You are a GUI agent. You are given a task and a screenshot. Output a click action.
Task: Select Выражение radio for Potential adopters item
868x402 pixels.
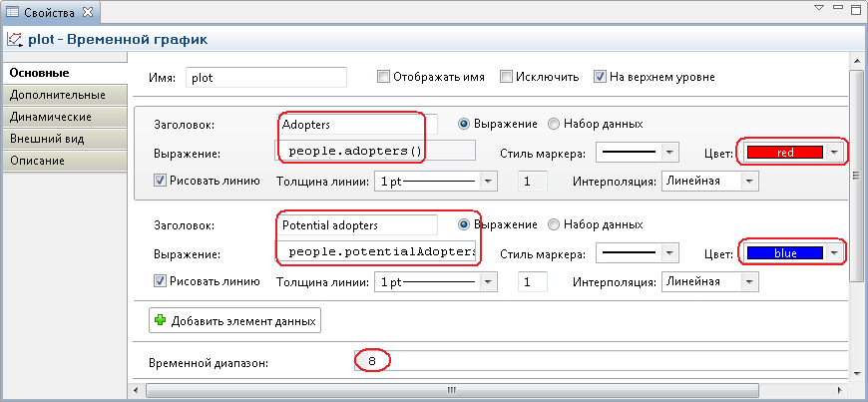coord(464,224)
